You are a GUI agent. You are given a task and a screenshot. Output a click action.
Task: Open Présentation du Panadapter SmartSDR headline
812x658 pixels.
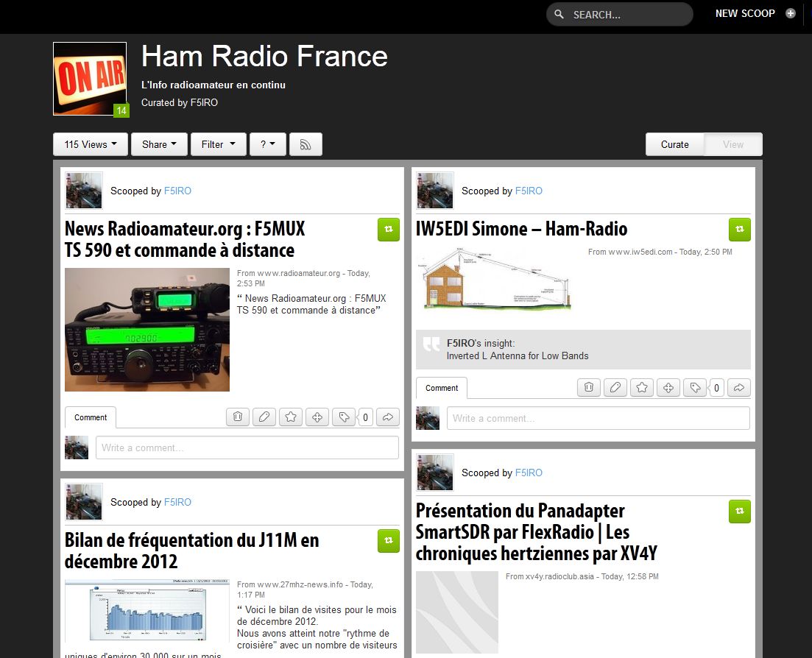[537, 532]
